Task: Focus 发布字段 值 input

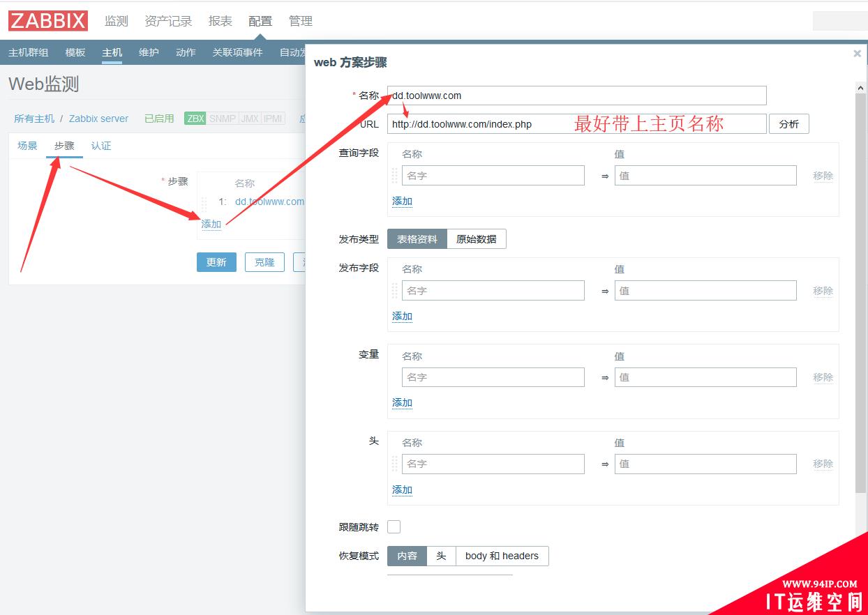Action: 705,291
